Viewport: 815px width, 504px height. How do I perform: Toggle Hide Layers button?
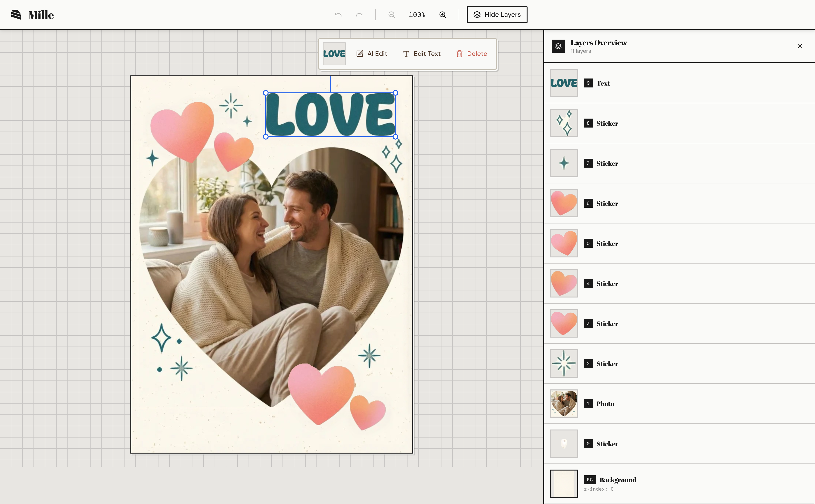(x=497, y=15)
